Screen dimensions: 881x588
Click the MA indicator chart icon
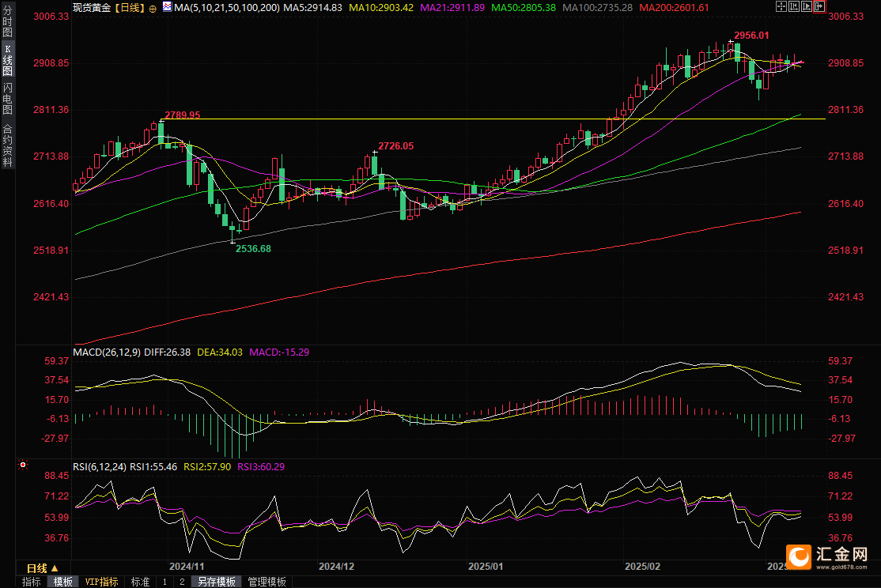(x=168, y=7)
